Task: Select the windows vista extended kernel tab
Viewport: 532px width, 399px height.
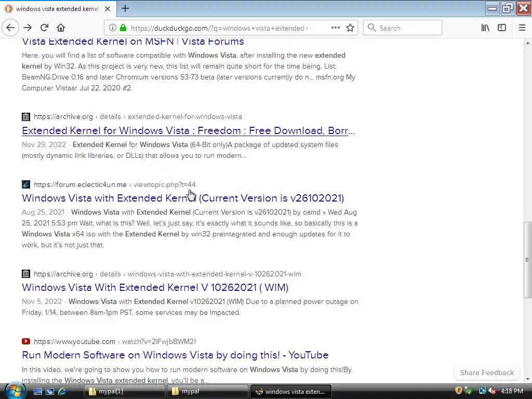Action: pos(58,9)
